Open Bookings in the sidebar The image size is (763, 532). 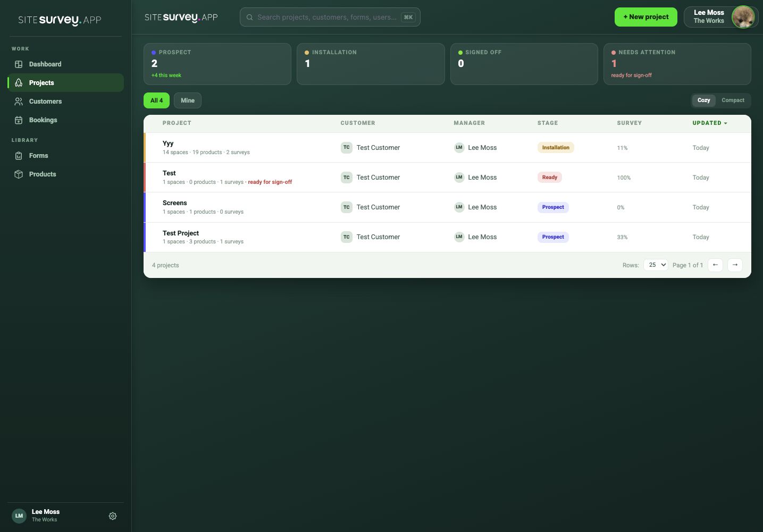65,120
